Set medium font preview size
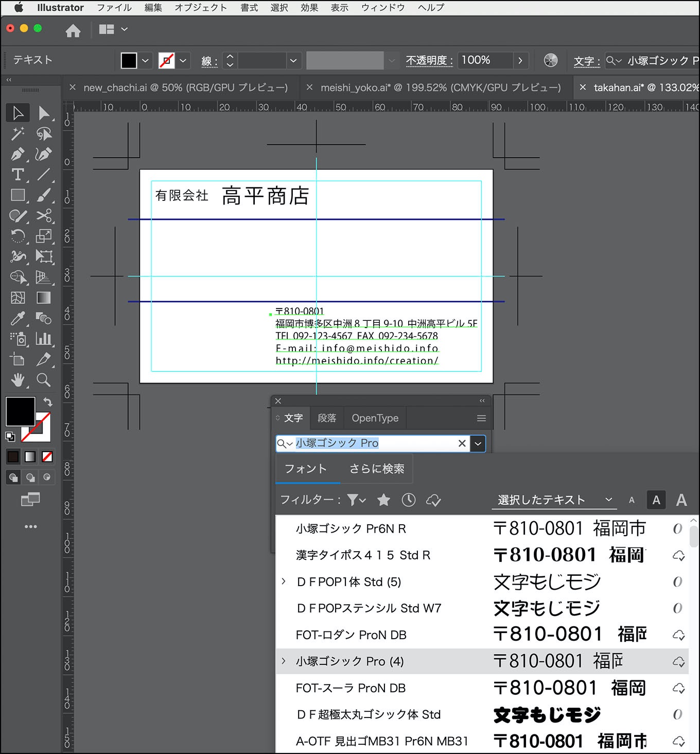The height and width of the screenshot is (754, 700). pos(656,500)
